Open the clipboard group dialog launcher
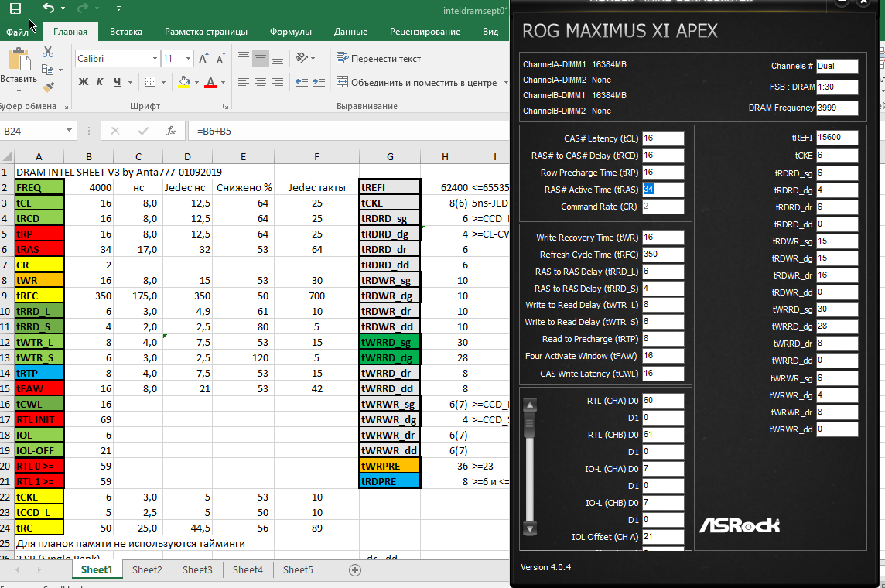This screenshot has width=885, height=588. 66,106
